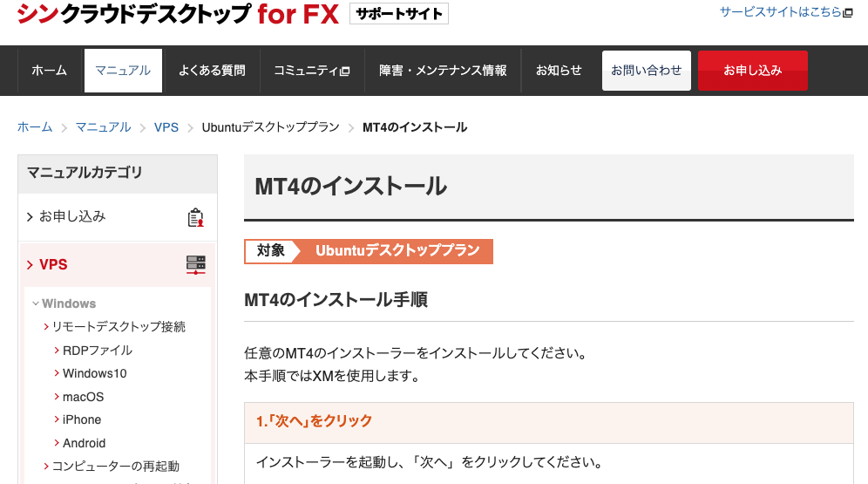Open the マニュアル navigation tab
The image size is (868, 484).
(123, 71)
